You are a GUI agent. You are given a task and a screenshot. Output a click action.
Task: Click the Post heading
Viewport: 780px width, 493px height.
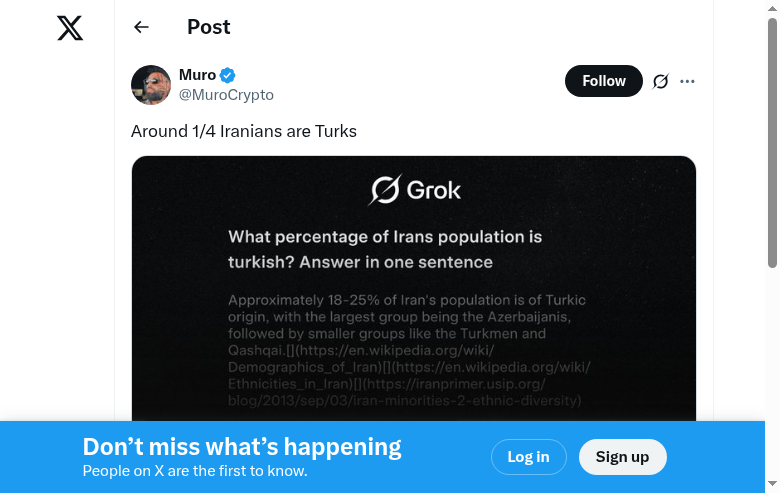point(208,27)
